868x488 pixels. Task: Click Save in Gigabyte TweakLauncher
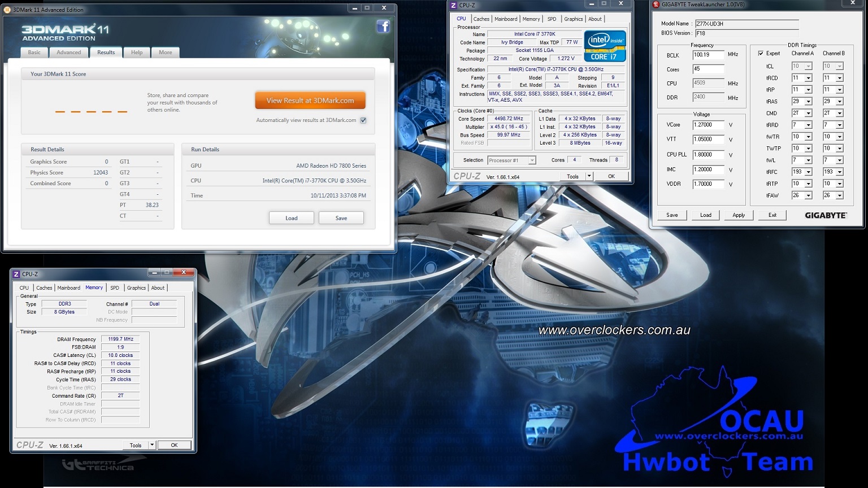coord(672,215)
